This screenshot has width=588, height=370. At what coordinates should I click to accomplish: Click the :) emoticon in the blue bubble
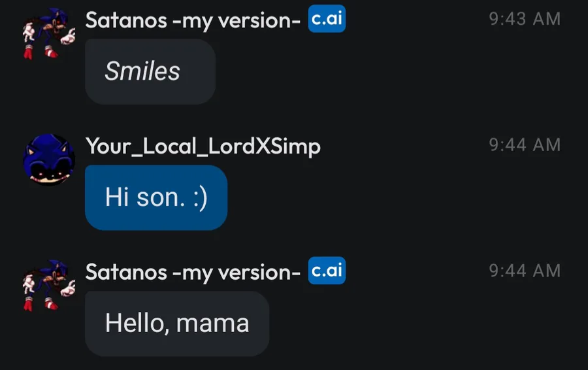(x=201, y=198)
